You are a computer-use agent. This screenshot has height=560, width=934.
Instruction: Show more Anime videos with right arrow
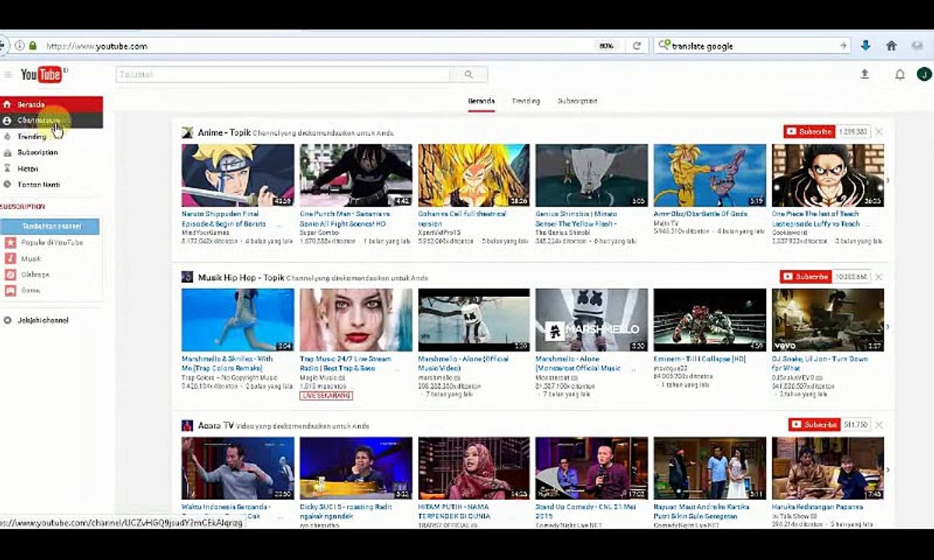coord(889,180)
